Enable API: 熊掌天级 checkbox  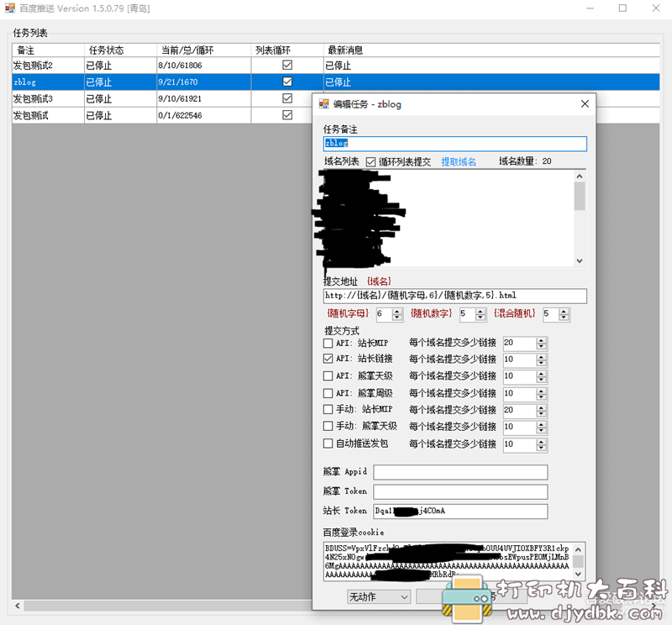(x=328, y=376)
